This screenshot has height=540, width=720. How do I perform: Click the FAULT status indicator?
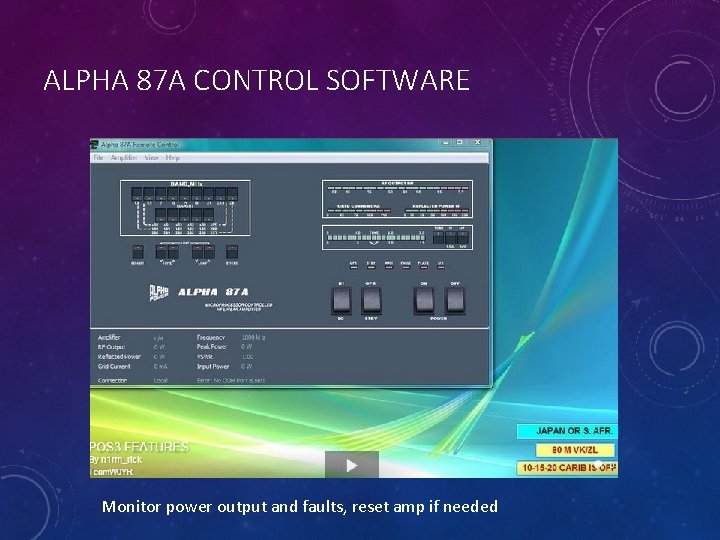coord(405,265)
